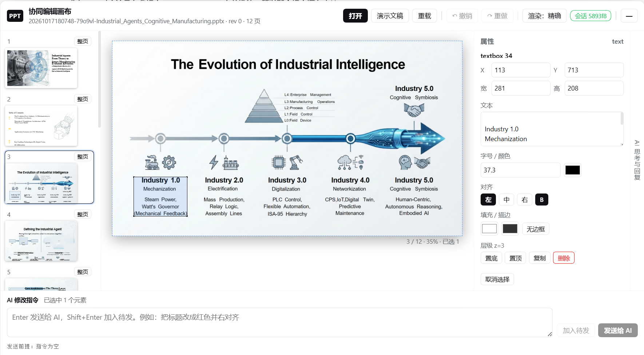Image resolution: width=644 pixels, height=355 pixels.
Task: Click the 重载 reload button
Action: (x=425, y=16)
